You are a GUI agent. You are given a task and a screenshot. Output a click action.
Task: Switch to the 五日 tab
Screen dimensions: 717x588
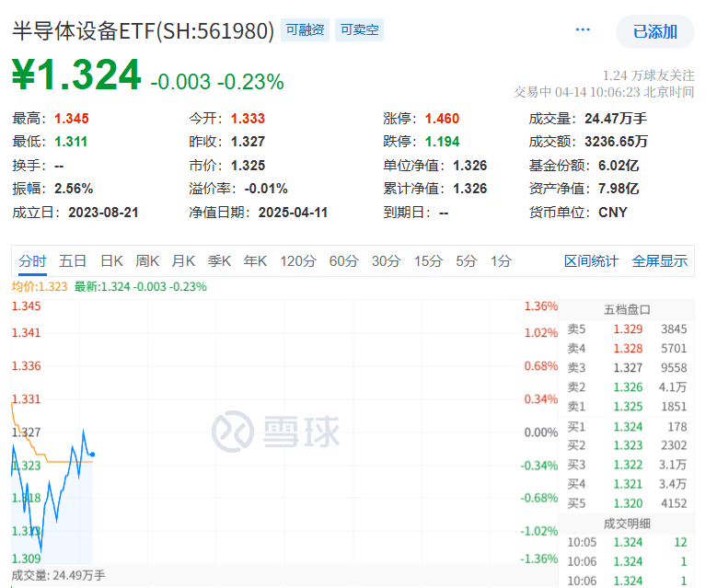point(73,261)
